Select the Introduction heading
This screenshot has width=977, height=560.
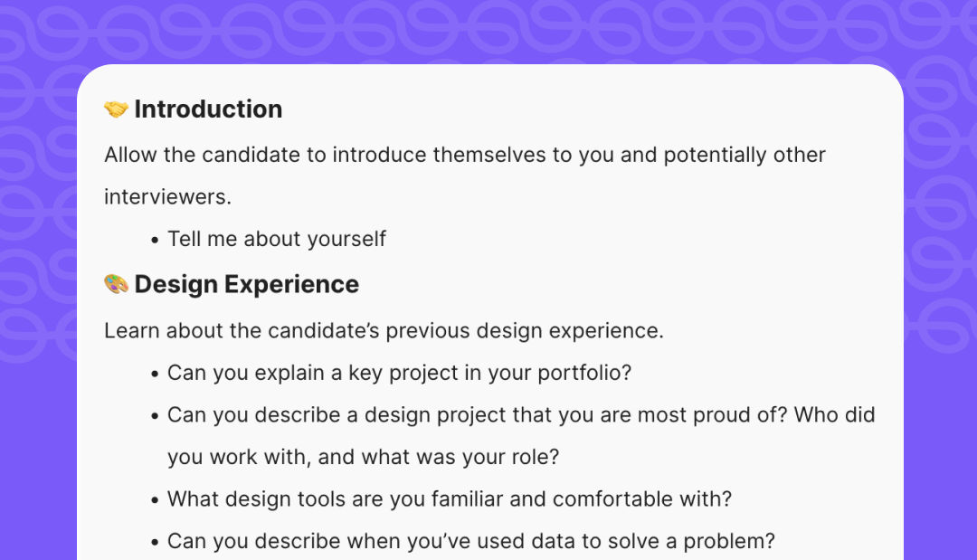[208, 109]
